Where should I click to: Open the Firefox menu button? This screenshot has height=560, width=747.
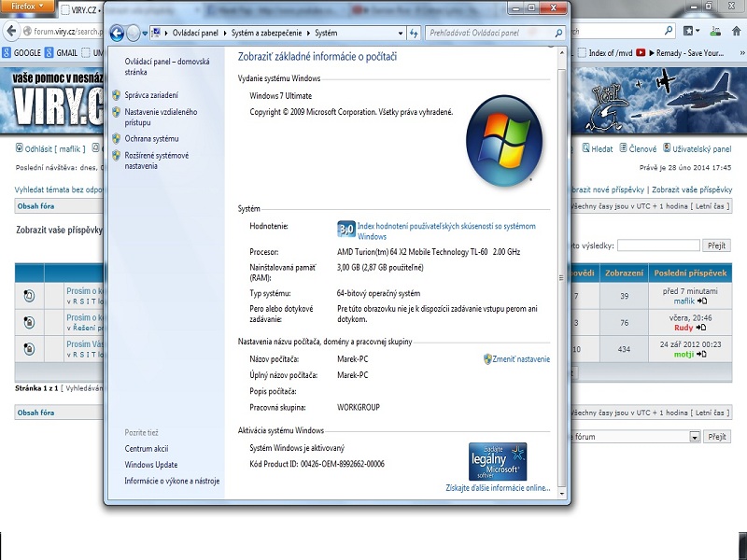pyautogui.click(x=27, y=7)
